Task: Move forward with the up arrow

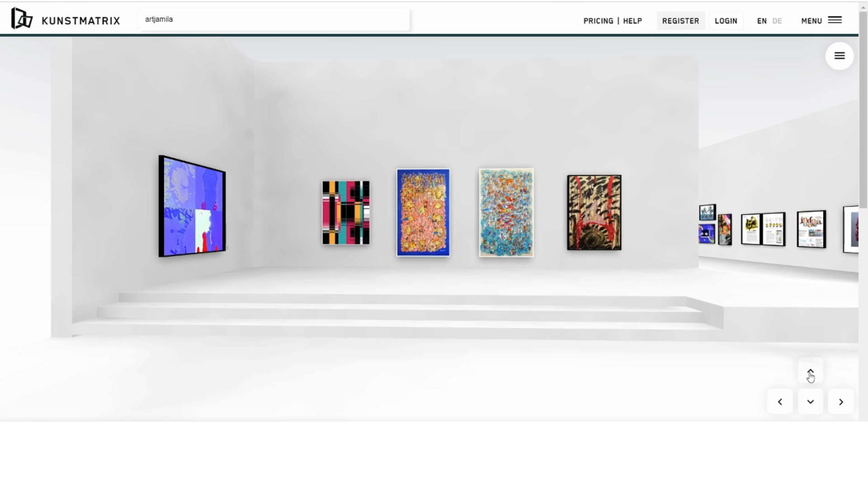Action: 810,371
